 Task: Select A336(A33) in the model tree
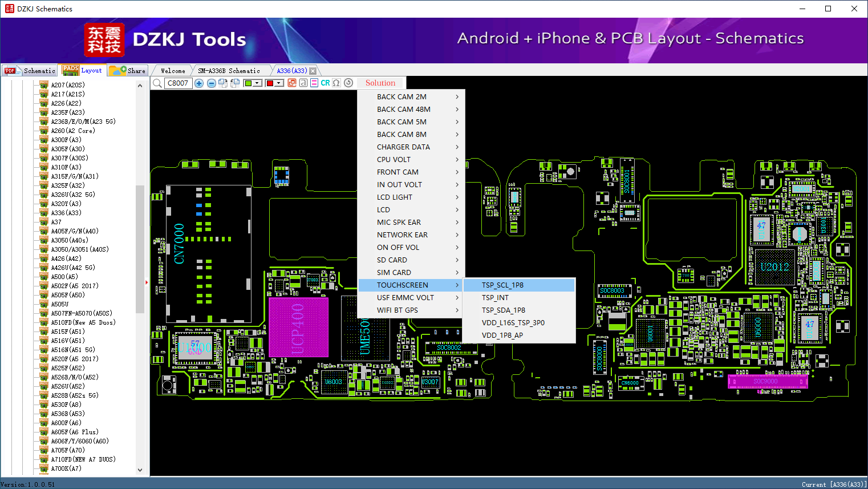click(x=66, y=213)
